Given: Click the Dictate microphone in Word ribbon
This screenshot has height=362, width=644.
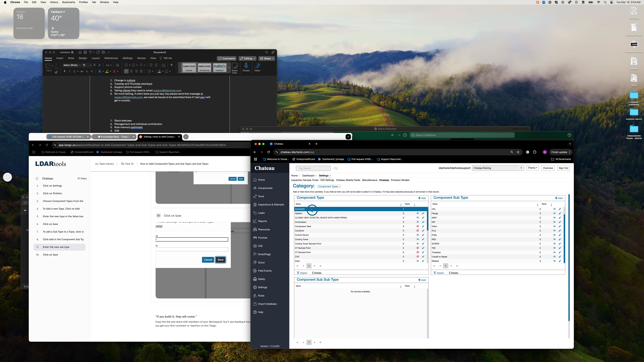Looking at the screenshot, I should point(246,67).
